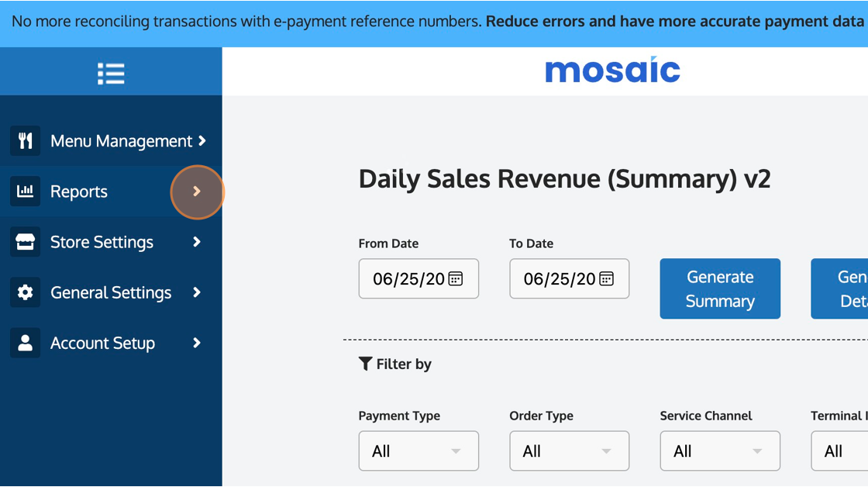The height and width of the screenshot is (487, 868).
Task: Select Account Setup in the sidebar
Action: 102,343
